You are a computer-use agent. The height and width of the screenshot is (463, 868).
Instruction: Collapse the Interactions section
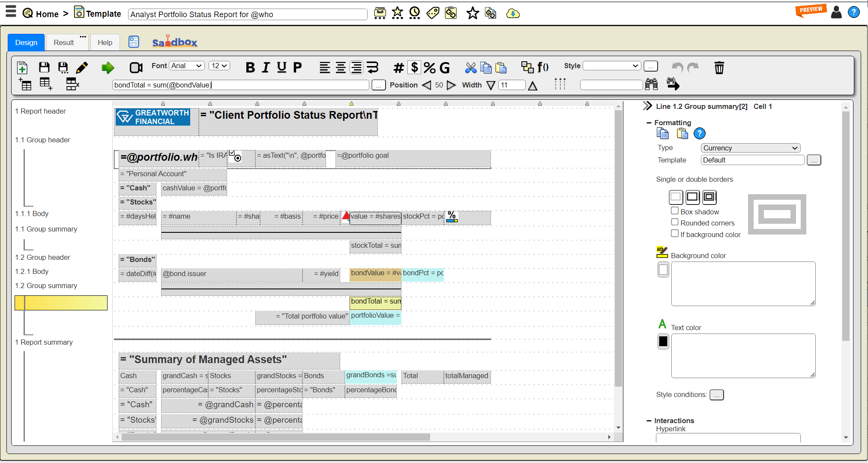click(x=649, y=421)
